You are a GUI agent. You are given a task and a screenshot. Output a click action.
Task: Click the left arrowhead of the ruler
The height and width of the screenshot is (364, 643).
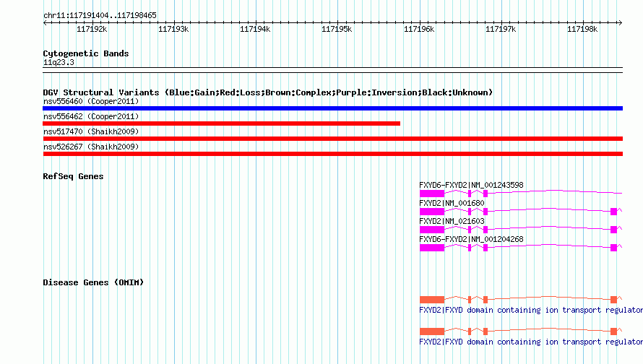click(45, 22)
